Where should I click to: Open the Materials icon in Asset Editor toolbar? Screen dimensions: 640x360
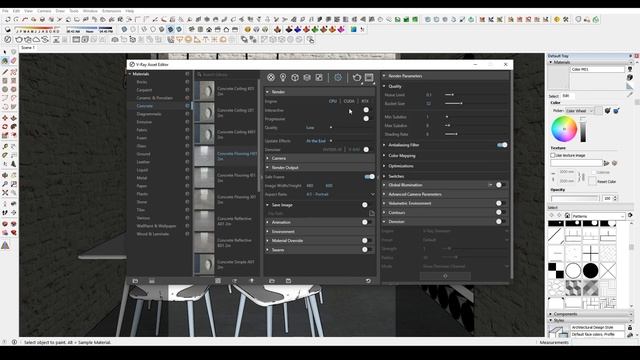click(x=271, y=78)
